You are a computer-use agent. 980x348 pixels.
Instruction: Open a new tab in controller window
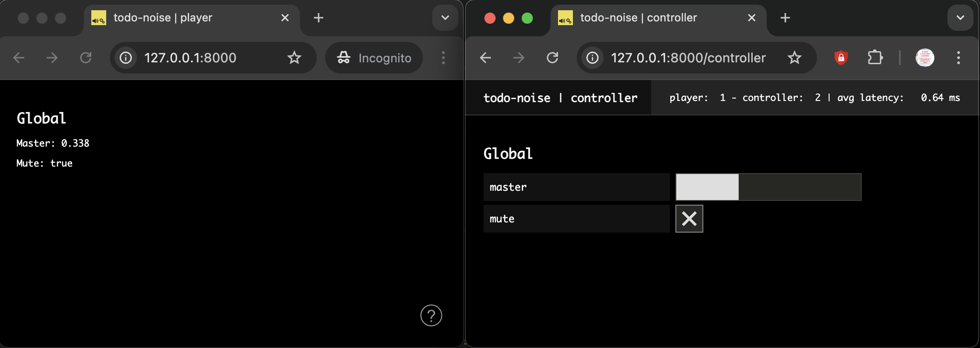(785, 18)
